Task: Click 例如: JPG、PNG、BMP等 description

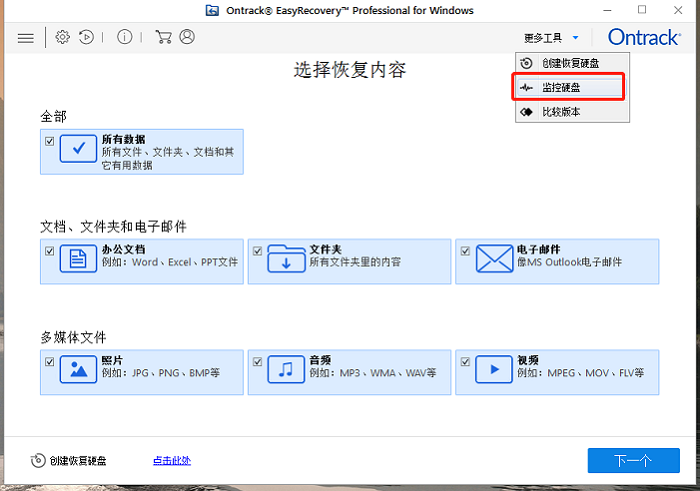Action: [x=161, y=373]
